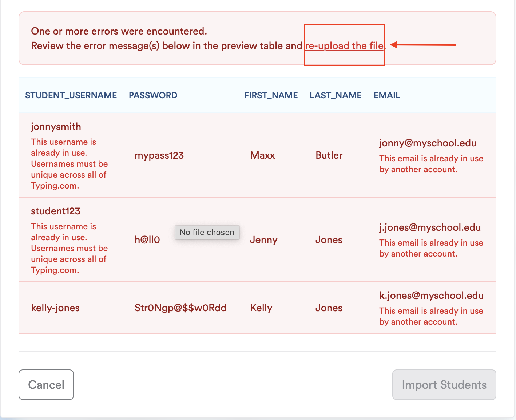Click the No file chosen tooltip

tap(207, 232)
